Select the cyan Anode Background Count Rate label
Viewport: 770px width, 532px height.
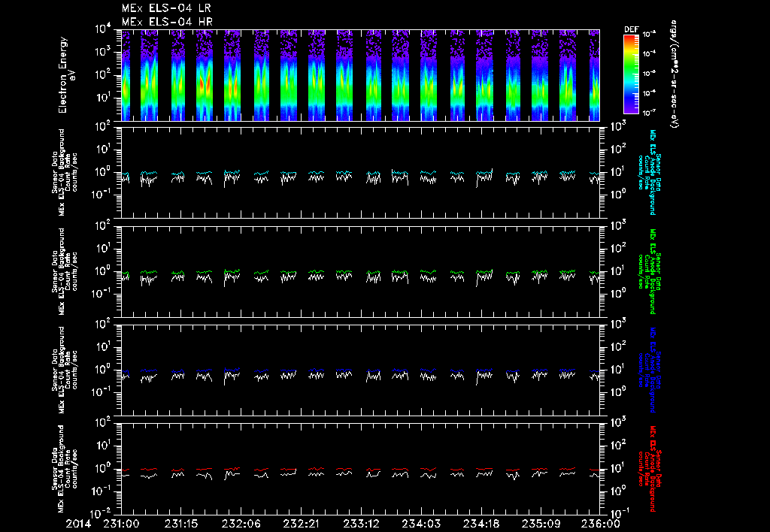(649, 172)
